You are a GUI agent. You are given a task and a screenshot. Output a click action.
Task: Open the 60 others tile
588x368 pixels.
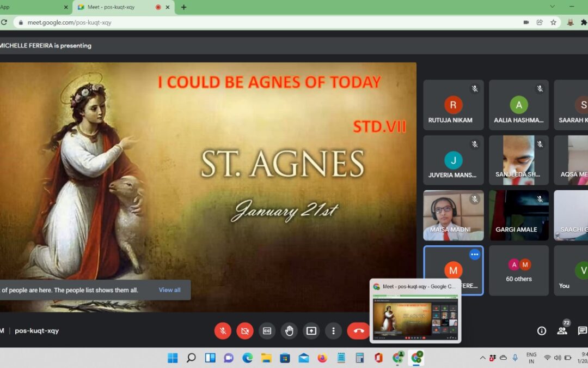[x=519, y=271]
